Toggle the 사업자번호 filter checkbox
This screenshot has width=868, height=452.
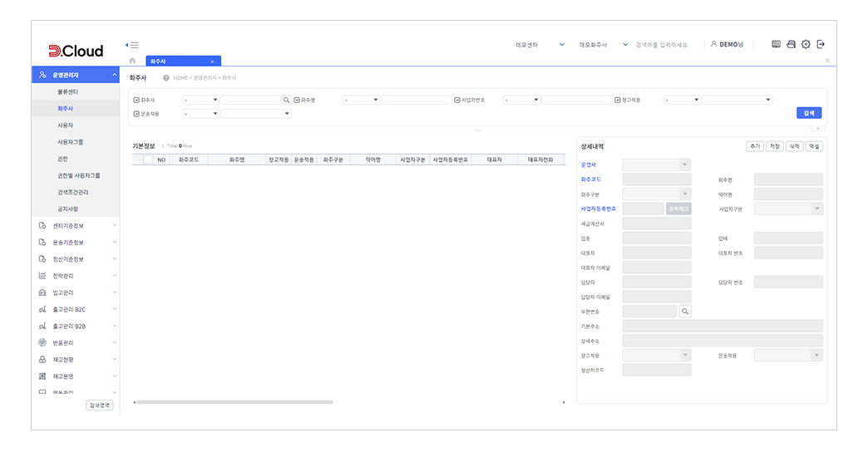[x=457, y=101]
